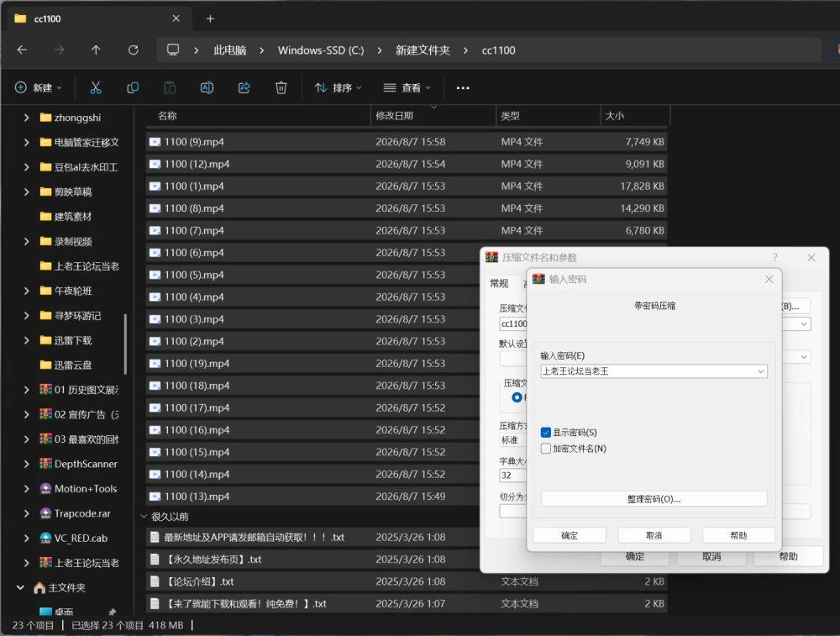Image resolution: width=840 pixels, height=636 pixels.
Task: Go back with the left arrow
Action: [x=22, y=50]
